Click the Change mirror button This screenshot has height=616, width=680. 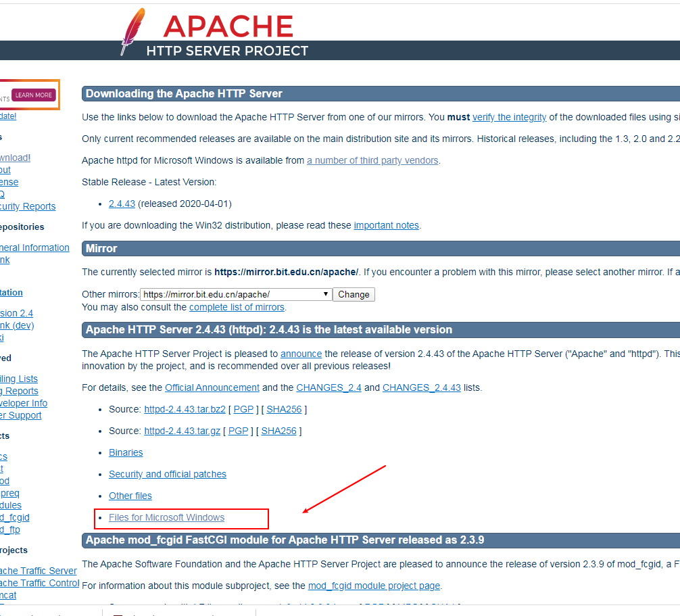tap(354, 295)
